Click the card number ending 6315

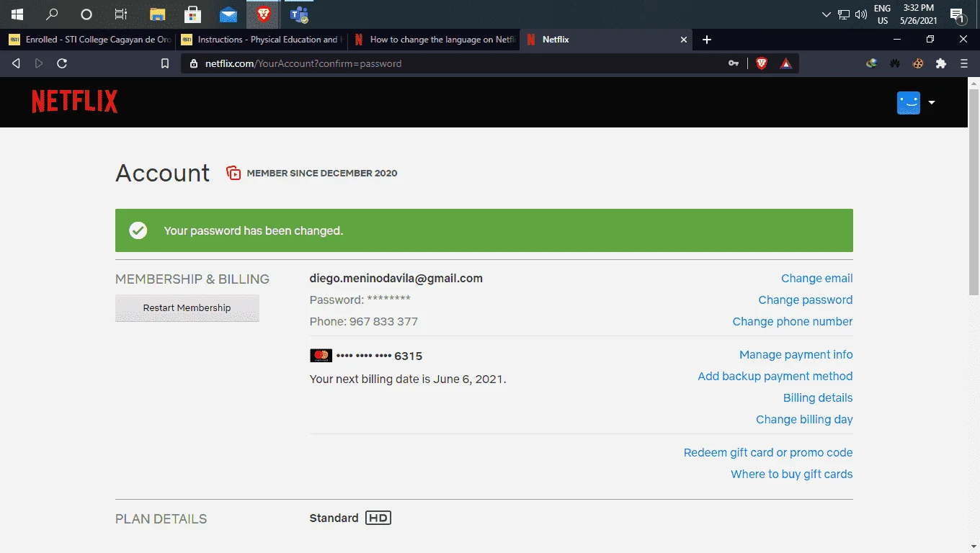[x=379, y=356]
